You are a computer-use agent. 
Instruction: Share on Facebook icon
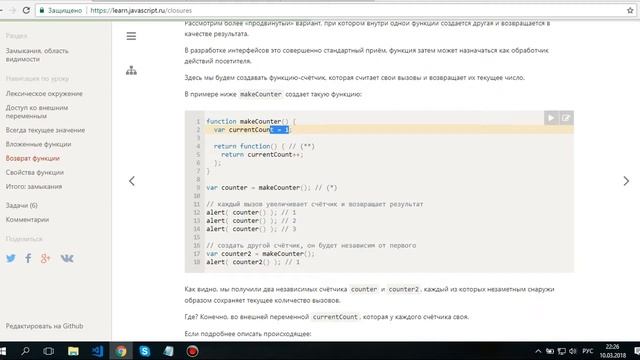(28, 258)
